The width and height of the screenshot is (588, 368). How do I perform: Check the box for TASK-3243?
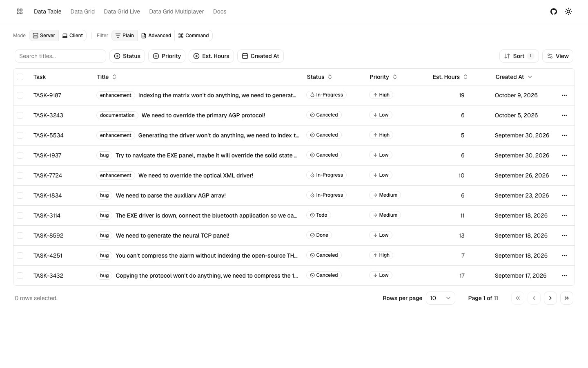(x=20, y=115)
